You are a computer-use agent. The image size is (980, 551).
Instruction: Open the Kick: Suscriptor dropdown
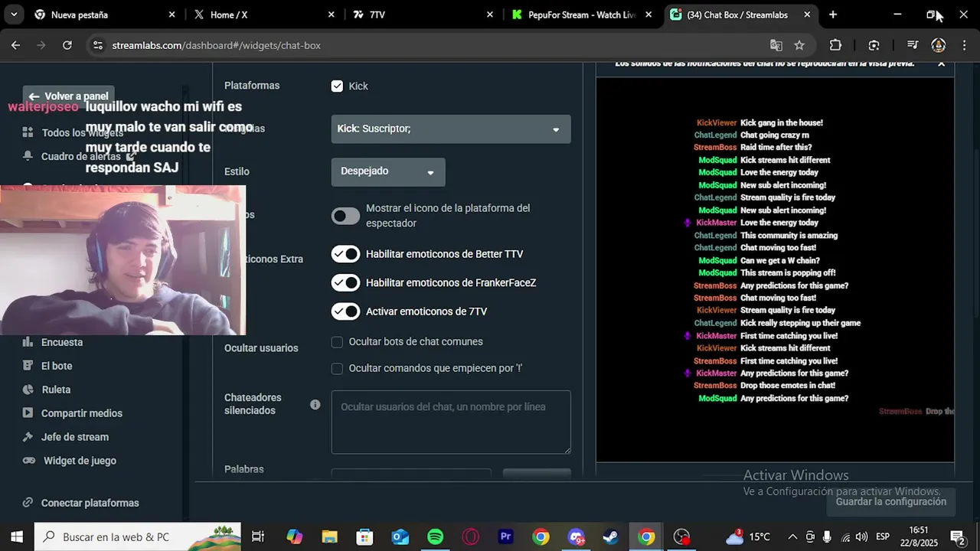(451, 129)
